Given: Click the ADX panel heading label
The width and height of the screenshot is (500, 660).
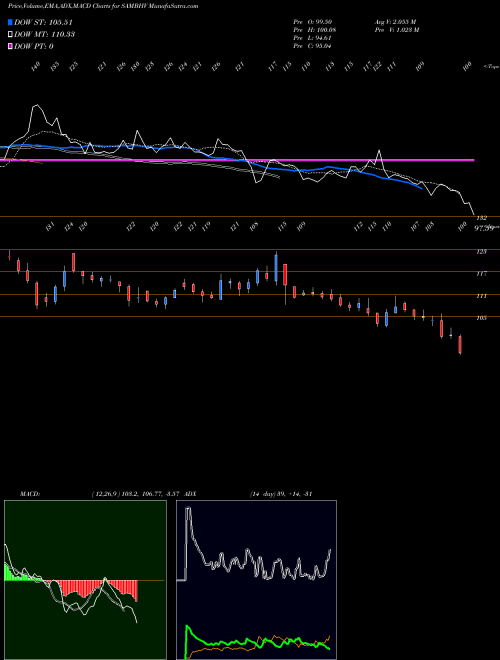Looking at the screenshot, I should (x=190, y=494).
